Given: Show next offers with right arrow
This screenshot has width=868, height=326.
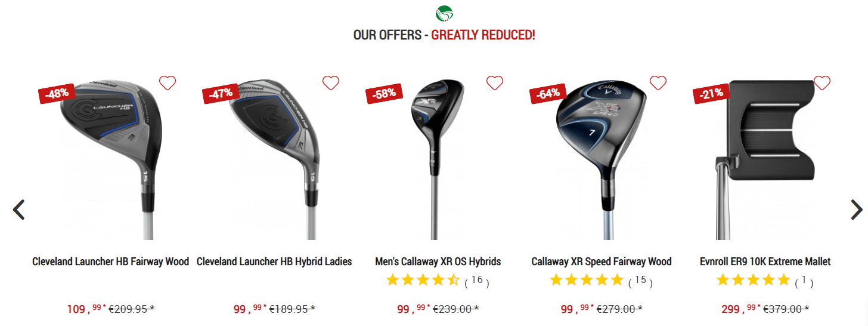Looking at the screenshot, I should (x=856, y=210).
